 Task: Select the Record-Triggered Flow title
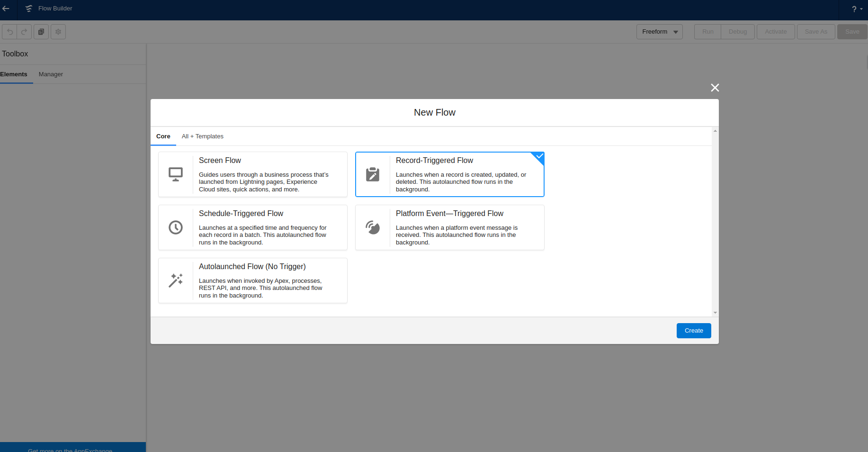(x=434, y=161)
